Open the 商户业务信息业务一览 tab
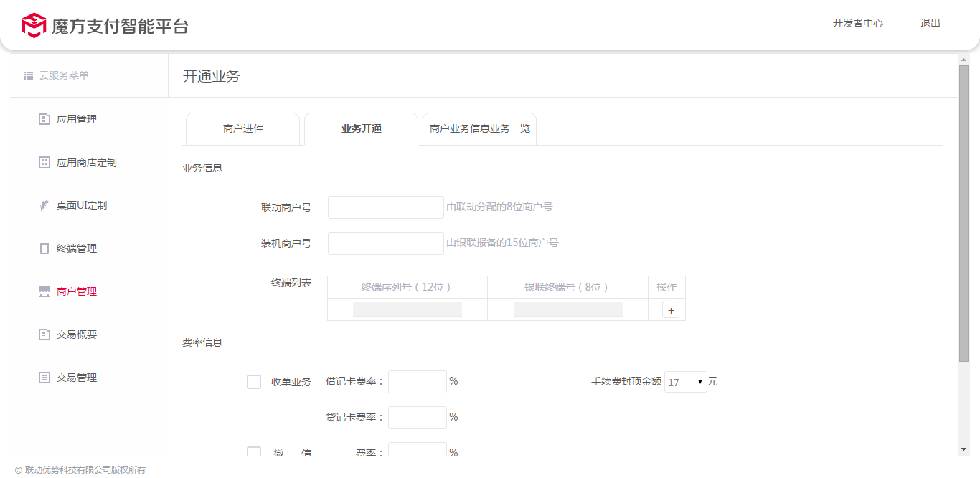980x478 pixels. click(479, 129)
